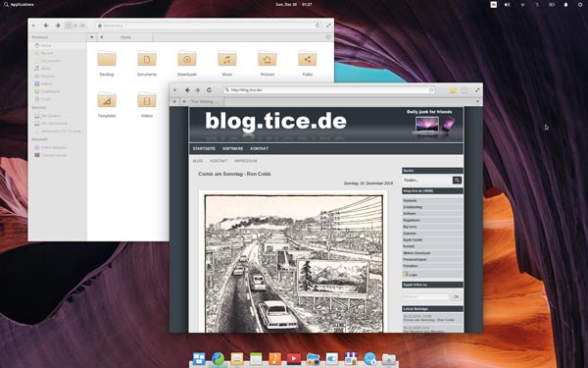Switch Files to icon grid view
This screenshot has height=368, width=588.
tap(69, 26)
